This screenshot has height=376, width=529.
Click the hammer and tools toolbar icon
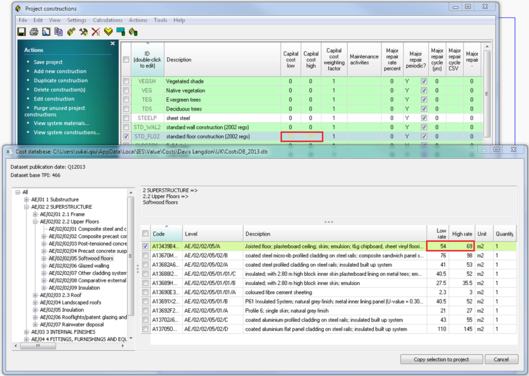pos(83,32)
